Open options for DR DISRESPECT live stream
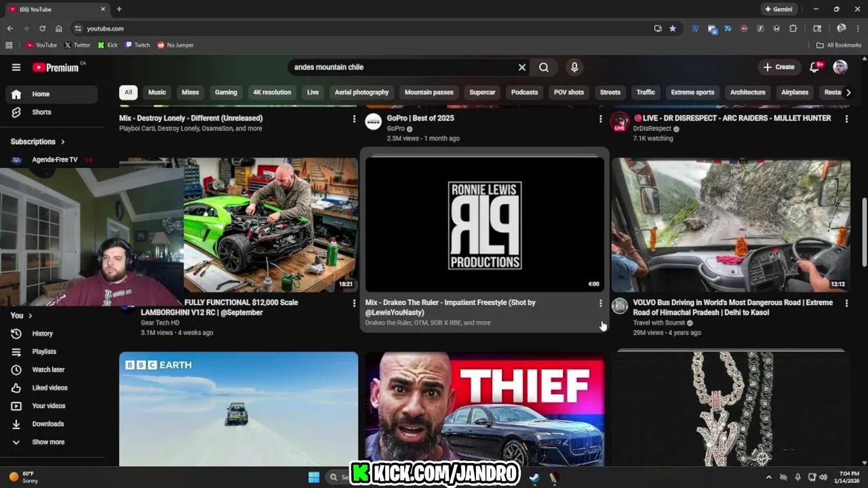Image resolution: width=868 pixels, height=488 pixels. click(x=846, y=119)
